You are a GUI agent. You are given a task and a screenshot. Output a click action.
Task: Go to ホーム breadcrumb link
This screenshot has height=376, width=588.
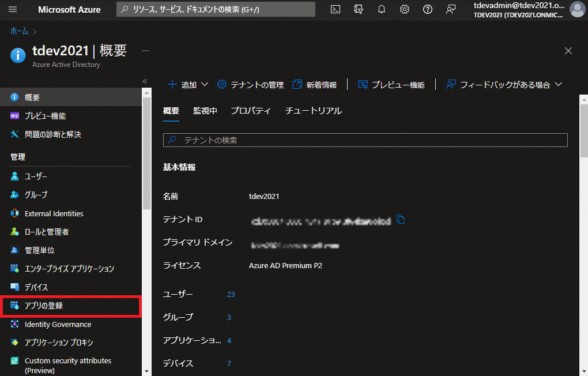(x=19, y=31)
